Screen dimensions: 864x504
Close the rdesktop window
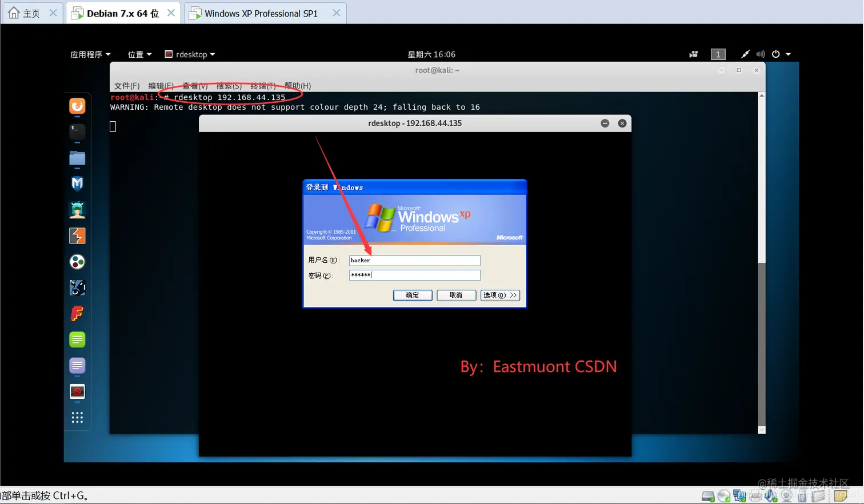622,123
